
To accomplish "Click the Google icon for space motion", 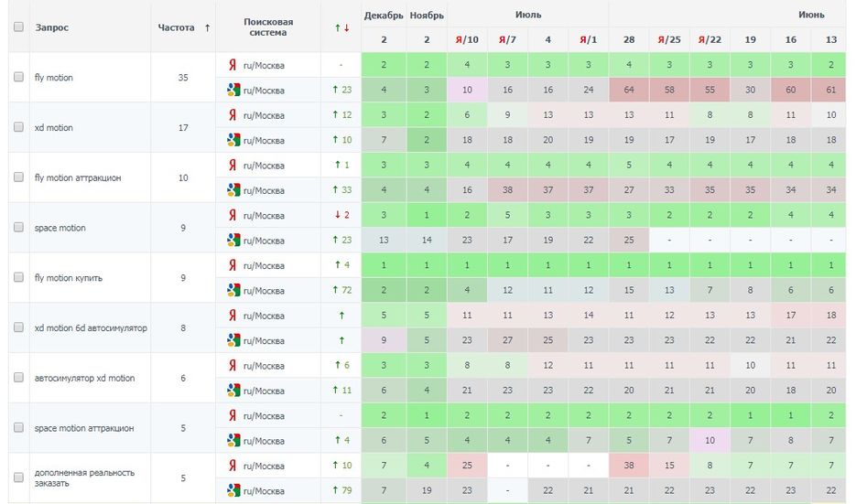I will (x=233, y=241).
